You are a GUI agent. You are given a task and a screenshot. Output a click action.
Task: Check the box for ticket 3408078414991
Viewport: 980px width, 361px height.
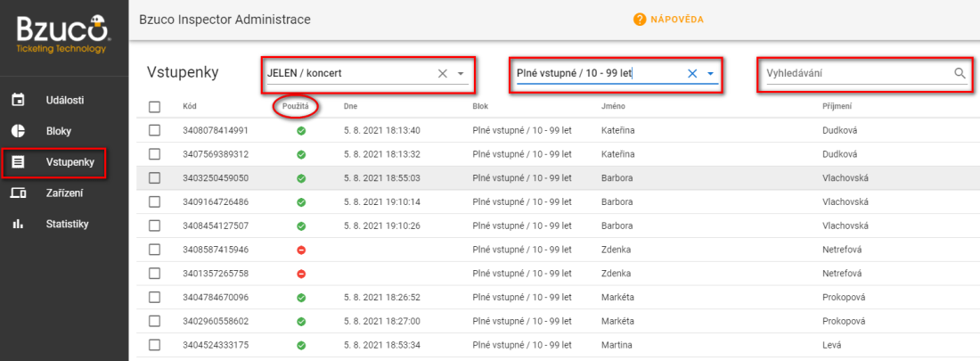[155, 130]
